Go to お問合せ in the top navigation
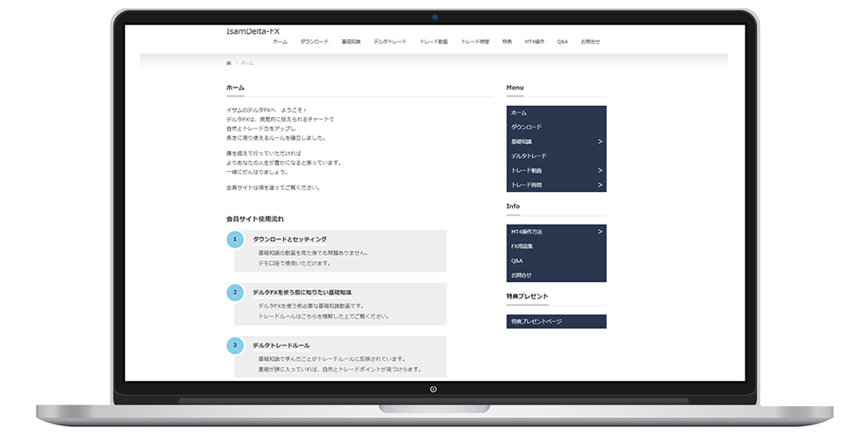This screenshot has height=434, width=868. click(x=590, y=42)
